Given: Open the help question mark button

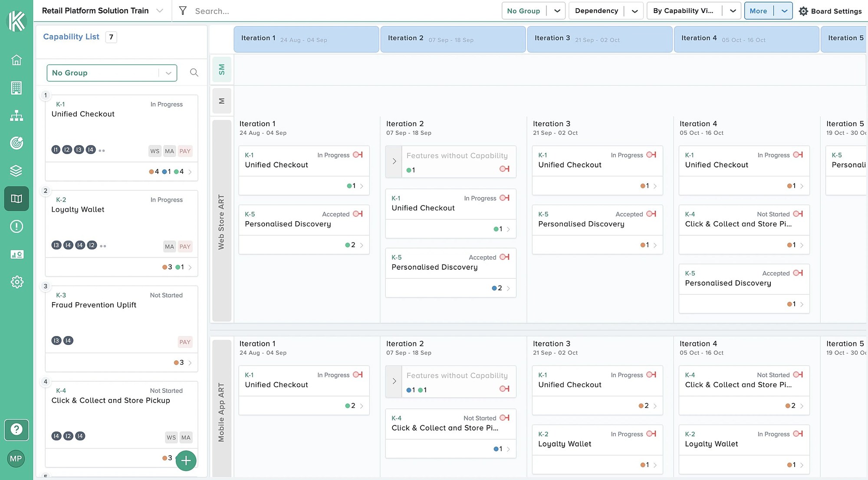Looking at the screenshot, I should point(16,430).
